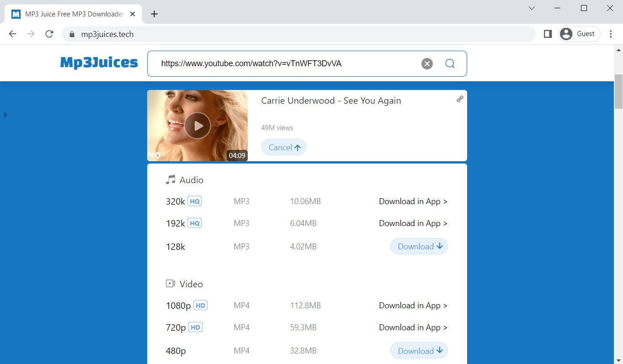Reload the page with refresh icon
This screenshot has height=364, width=623.
(49, 34)
